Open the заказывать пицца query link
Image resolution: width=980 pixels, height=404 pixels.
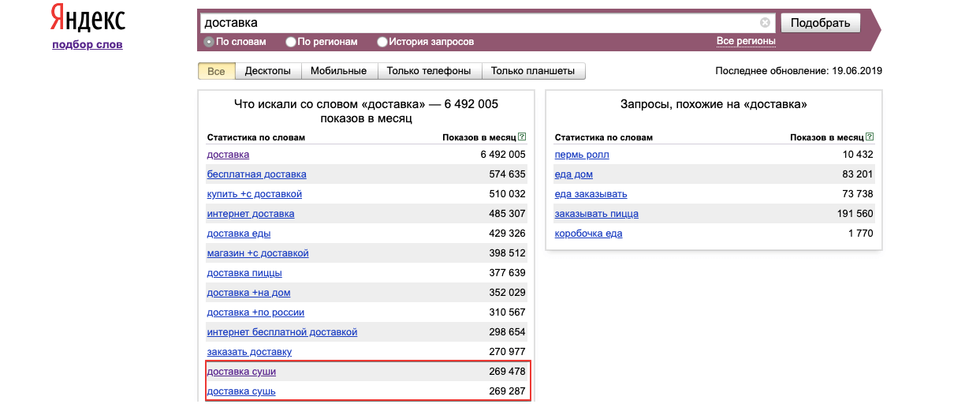point(597,214)
